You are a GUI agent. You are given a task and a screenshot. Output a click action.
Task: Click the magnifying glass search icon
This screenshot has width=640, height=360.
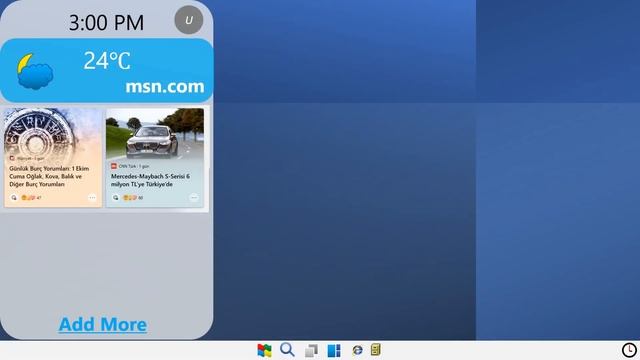(287, 349)
